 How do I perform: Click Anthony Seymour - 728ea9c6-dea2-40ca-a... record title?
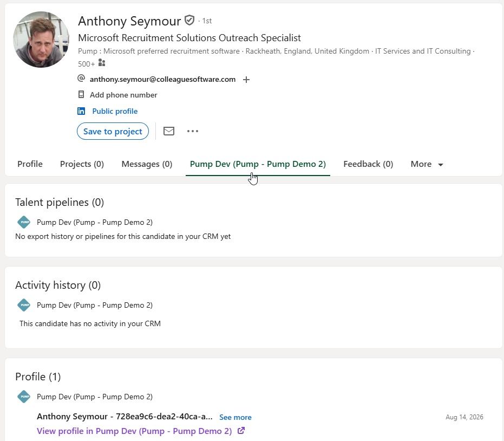(x=125, y=417)
